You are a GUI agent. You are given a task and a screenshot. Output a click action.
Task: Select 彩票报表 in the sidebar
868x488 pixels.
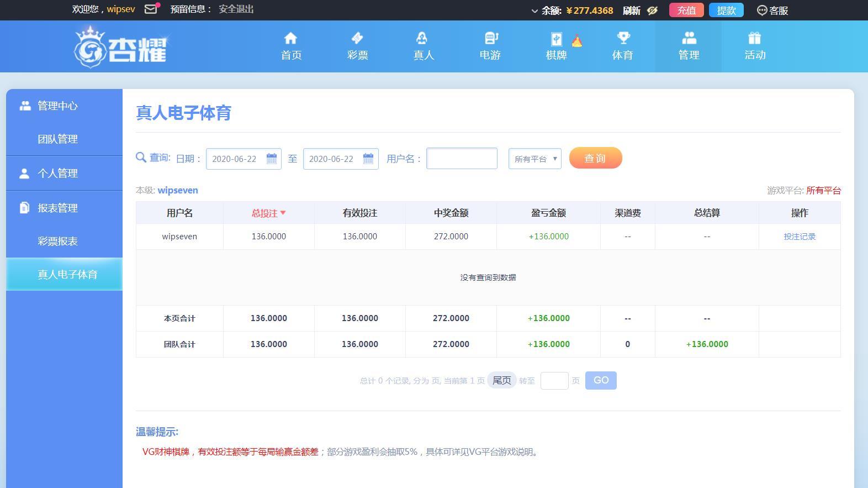point(57,241)
